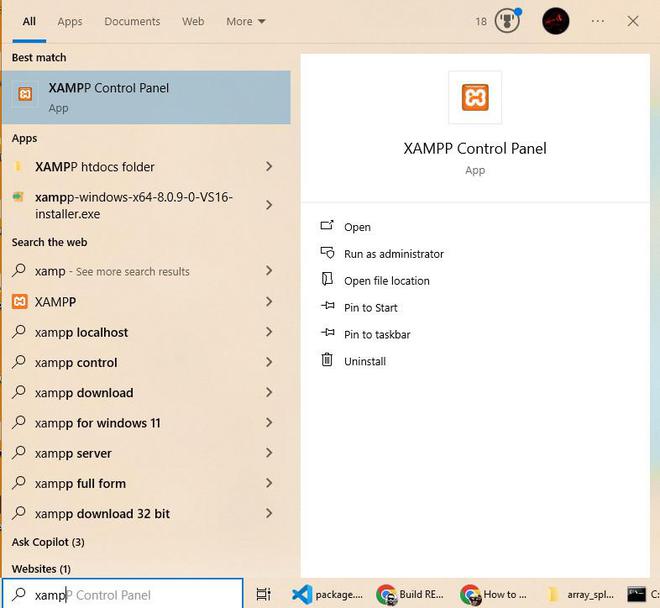Switch to the Apps tab
Image resolution: width=660 pixels, height=608 pixels.
(x=70, y=21)
